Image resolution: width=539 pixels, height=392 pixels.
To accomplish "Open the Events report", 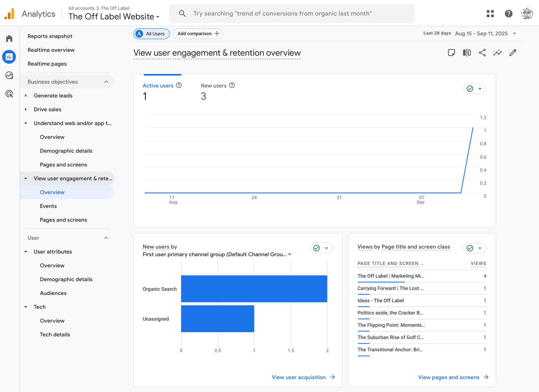I will tap(48, 206).
